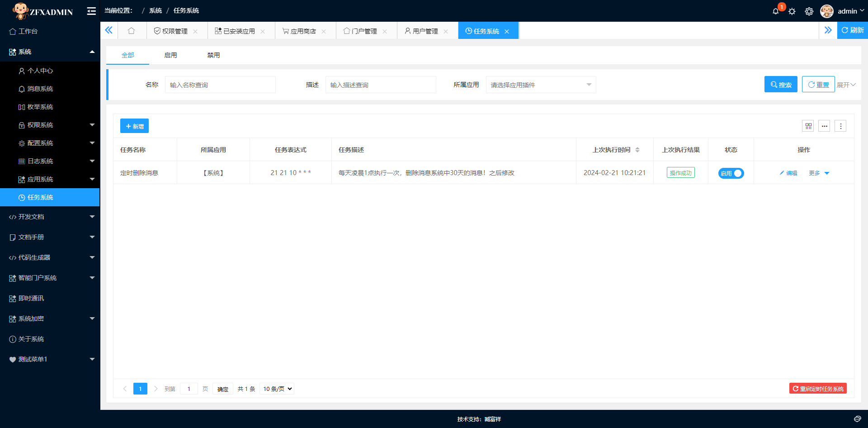Click the jump-to-page number input
868x428 pixels.
point(189,389)
